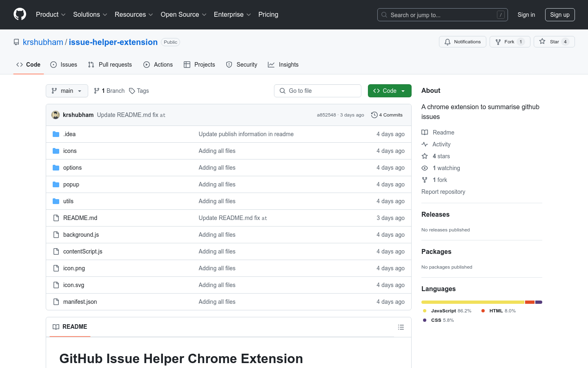Open commit hash a852548
588x368 pixels.
click(x=326, y=115)
